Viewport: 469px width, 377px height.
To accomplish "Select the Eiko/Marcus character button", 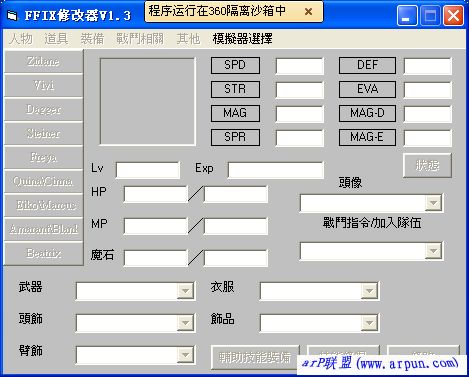I will point(43,205).
